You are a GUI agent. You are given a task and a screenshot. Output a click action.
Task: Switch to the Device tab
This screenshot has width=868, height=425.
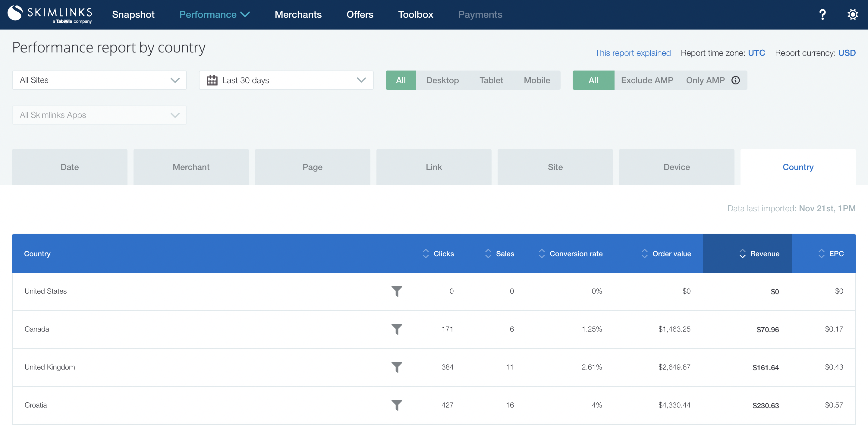point(677,167)
